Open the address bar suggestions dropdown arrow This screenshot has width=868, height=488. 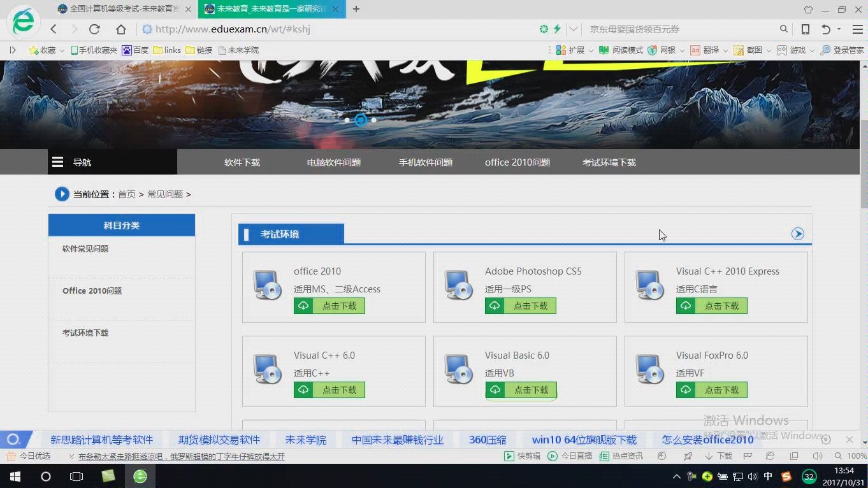click(x=574, y=29)
